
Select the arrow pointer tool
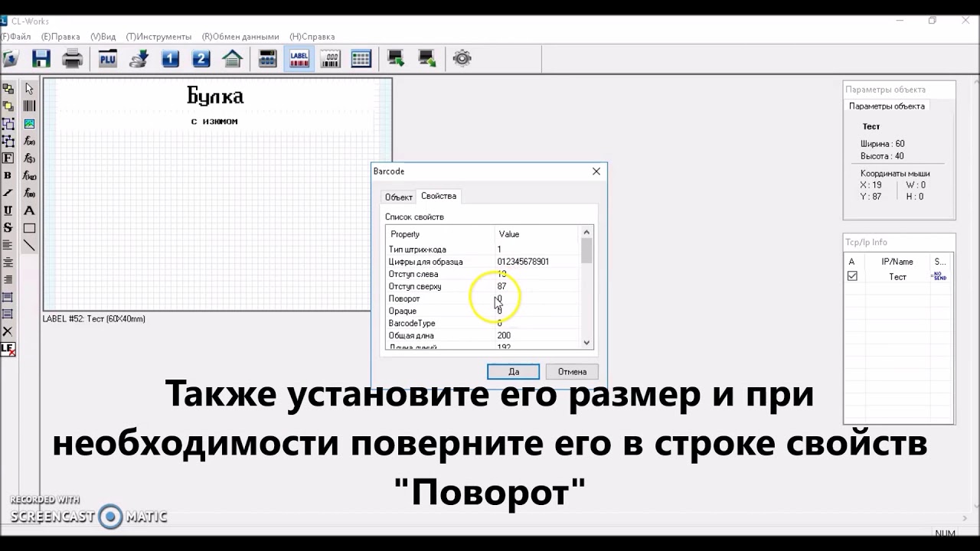pos(29,89)
